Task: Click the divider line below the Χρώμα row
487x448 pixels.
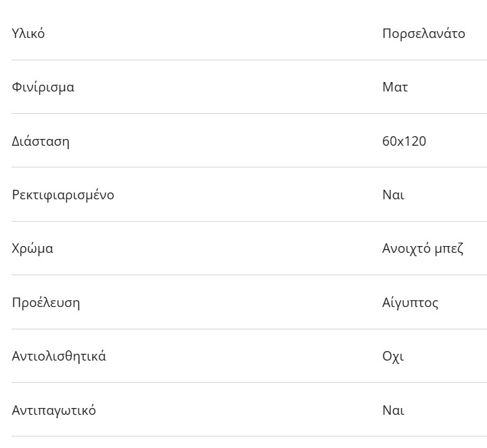Action: tap(249, 275)
